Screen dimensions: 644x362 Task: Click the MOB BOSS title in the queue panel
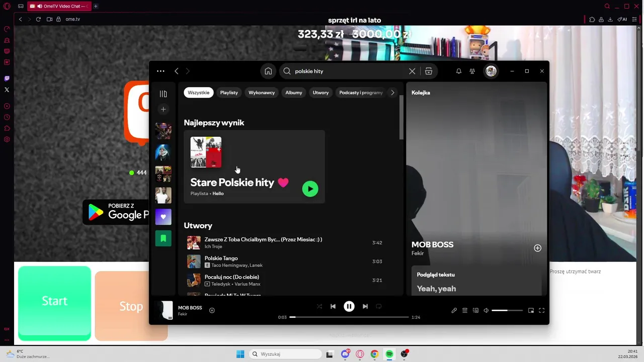(432, 245)
